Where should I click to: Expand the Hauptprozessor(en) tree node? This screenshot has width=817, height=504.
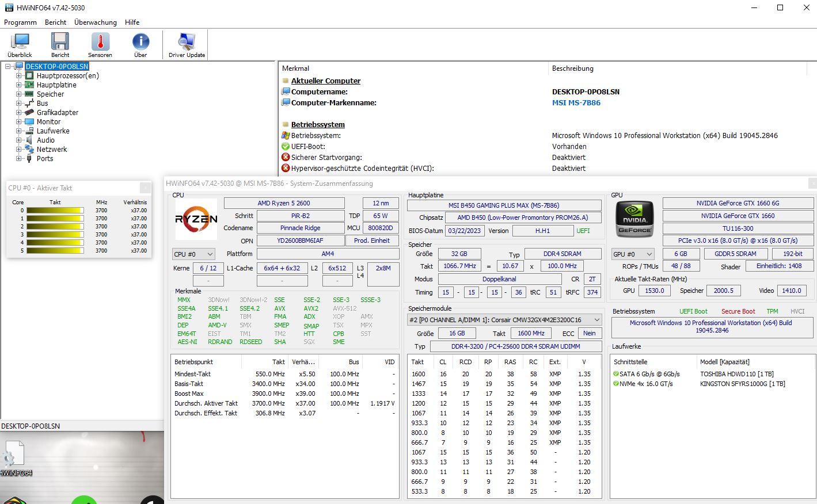click(x=18, y=75)
